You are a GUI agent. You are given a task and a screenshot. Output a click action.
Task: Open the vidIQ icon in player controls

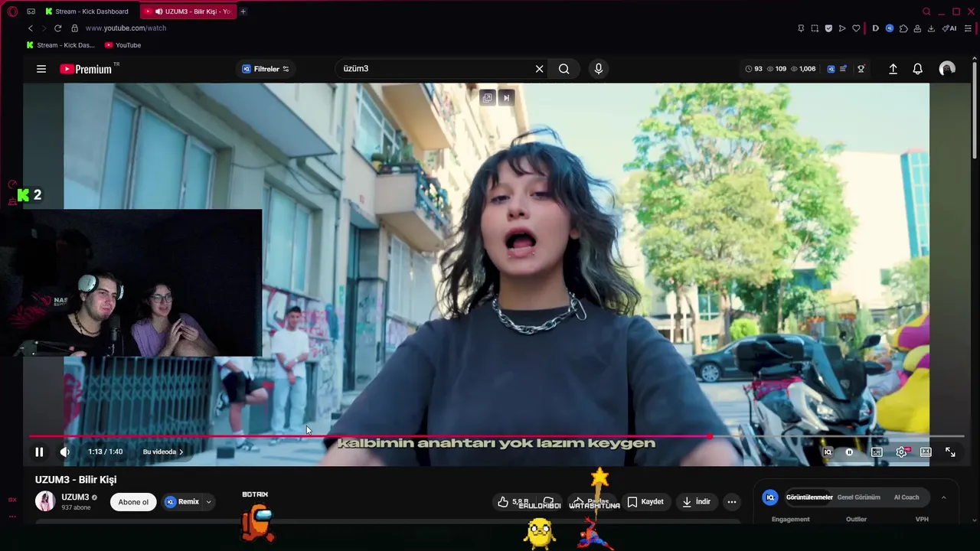pos(828,452)
